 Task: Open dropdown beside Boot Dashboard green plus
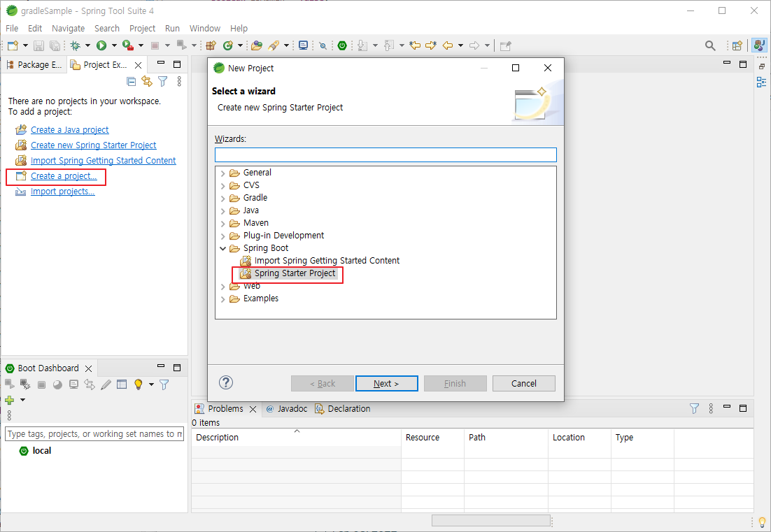[22, 401]
